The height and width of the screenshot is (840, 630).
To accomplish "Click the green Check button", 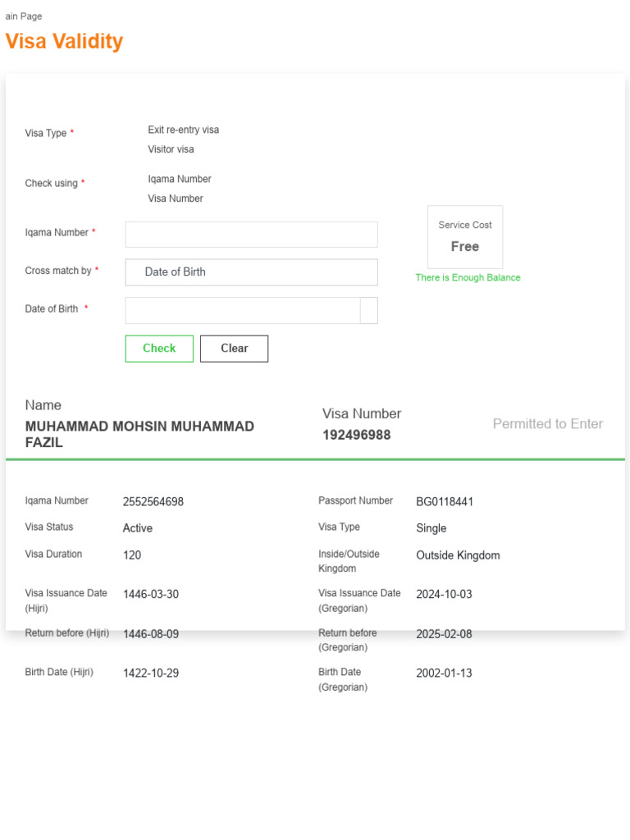I will coord(159,349).
